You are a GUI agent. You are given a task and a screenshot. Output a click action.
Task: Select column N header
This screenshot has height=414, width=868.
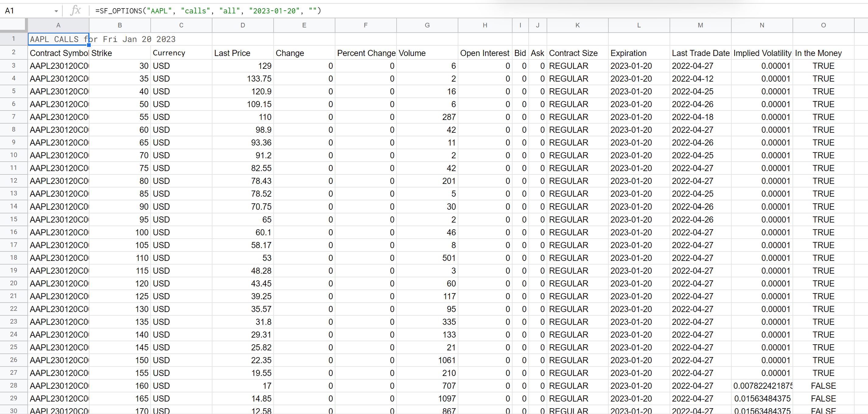762,25
